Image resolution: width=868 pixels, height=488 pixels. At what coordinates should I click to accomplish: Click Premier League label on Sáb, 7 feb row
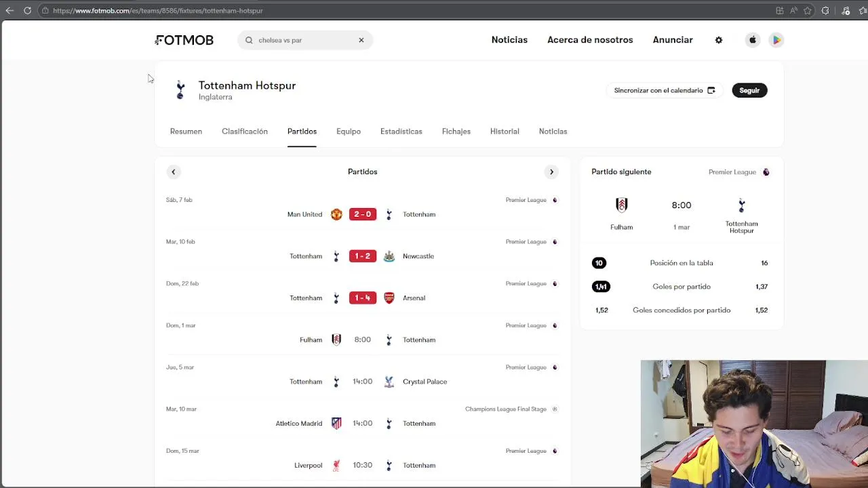526,200
